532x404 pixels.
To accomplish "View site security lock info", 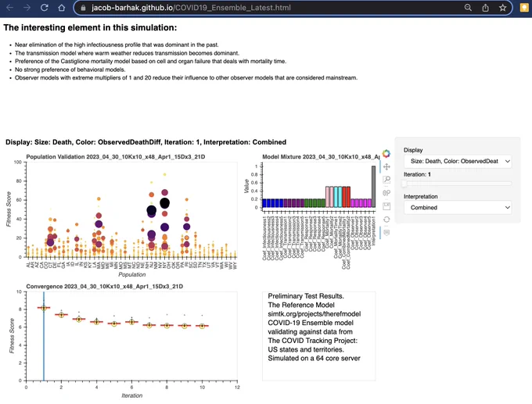I will 83,8.
